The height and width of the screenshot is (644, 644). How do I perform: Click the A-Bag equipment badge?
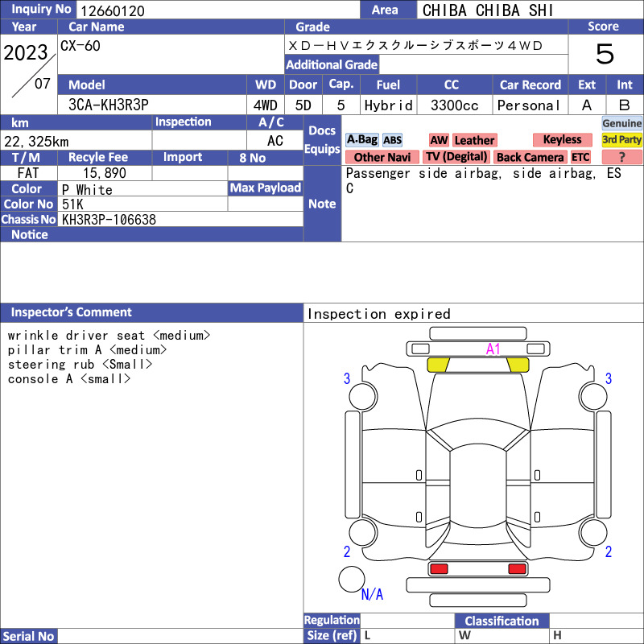click(361, 140)
